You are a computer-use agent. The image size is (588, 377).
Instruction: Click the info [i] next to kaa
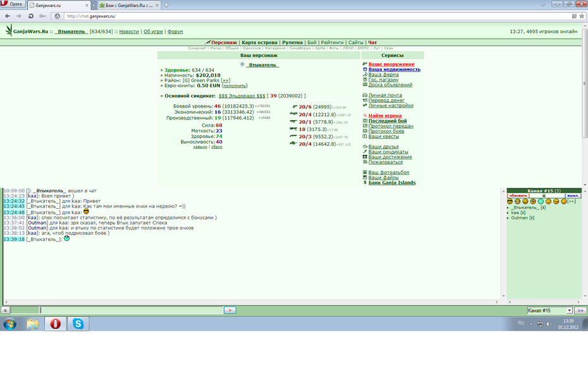point(523,213)
